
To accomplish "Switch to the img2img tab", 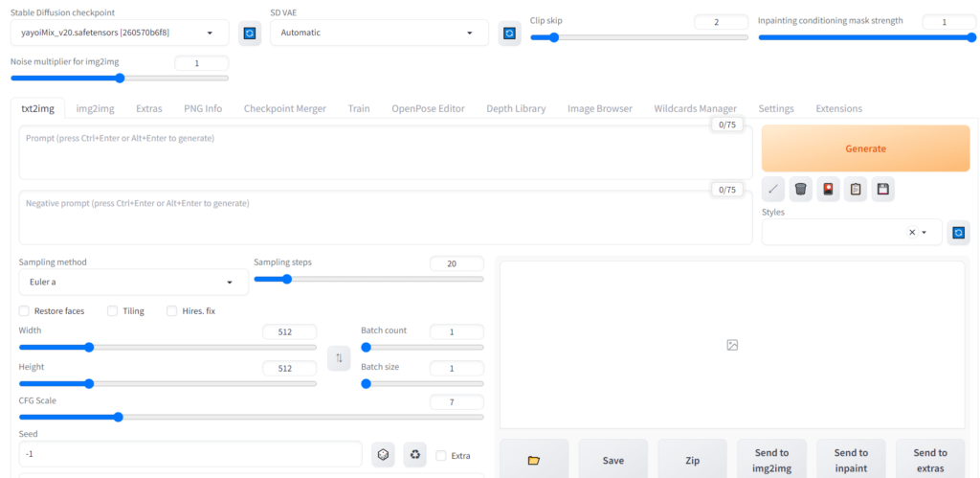I will click(95, 108).
